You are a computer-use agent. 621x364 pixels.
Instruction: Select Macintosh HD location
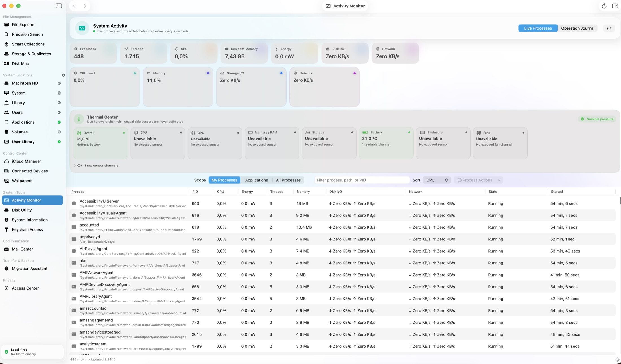tap(32, 83)
